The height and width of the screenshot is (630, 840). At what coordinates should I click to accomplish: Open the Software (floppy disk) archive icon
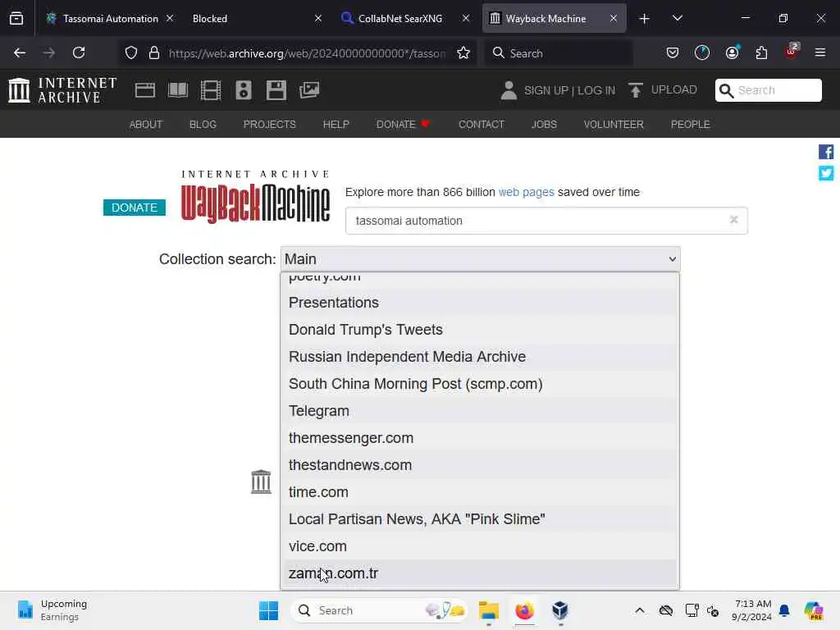(276, 90)
